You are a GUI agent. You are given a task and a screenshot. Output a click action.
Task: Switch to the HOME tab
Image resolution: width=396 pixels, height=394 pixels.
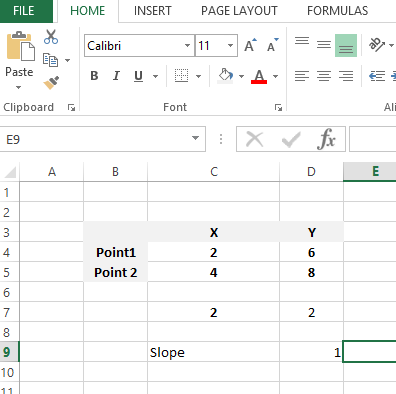point(88,11)
